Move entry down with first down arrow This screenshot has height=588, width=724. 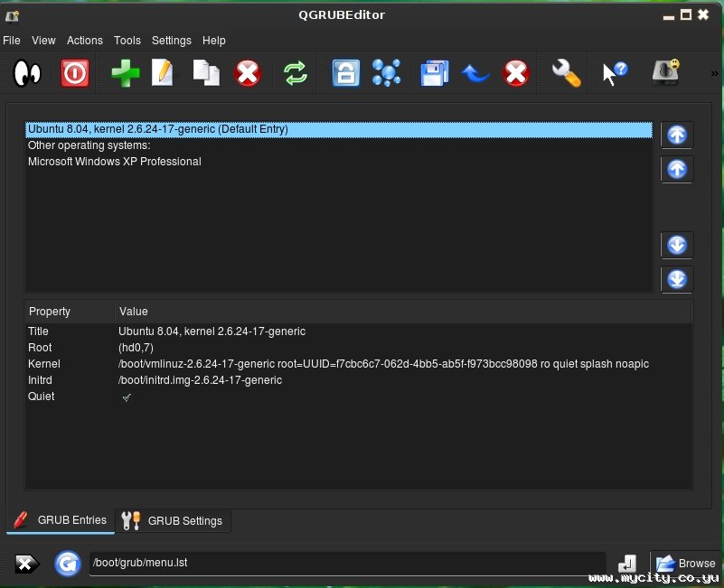pyautogui.click(x=677, y=245)
